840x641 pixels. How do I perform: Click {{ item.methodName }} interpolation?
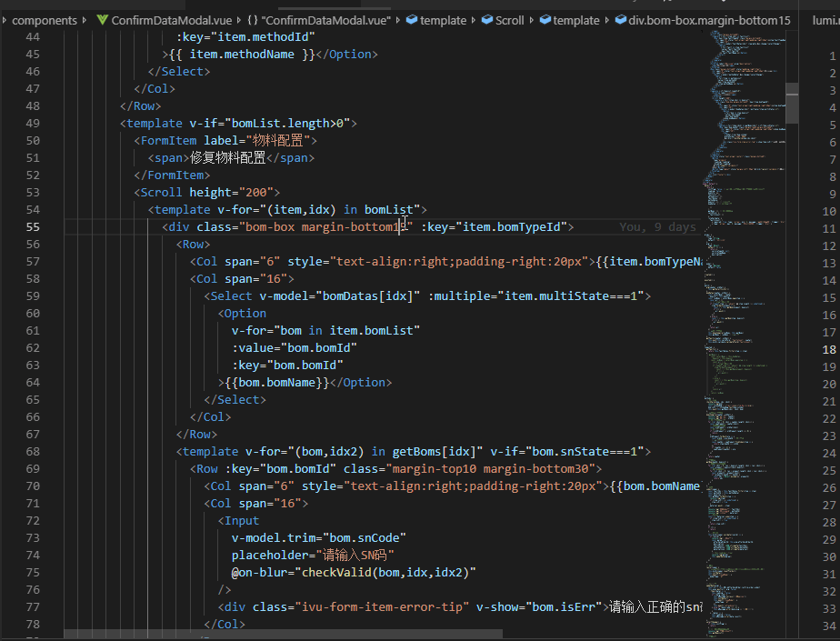tap(242, 55)
